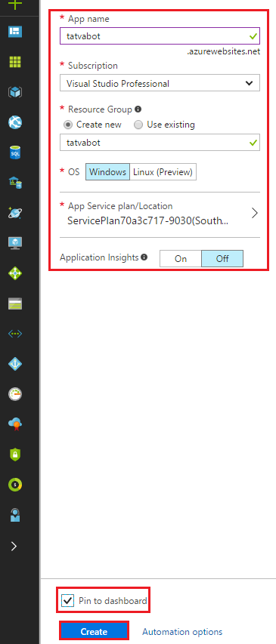
Task: Open the Dashboard icon in sidebar
Action: tap(15, 32)
